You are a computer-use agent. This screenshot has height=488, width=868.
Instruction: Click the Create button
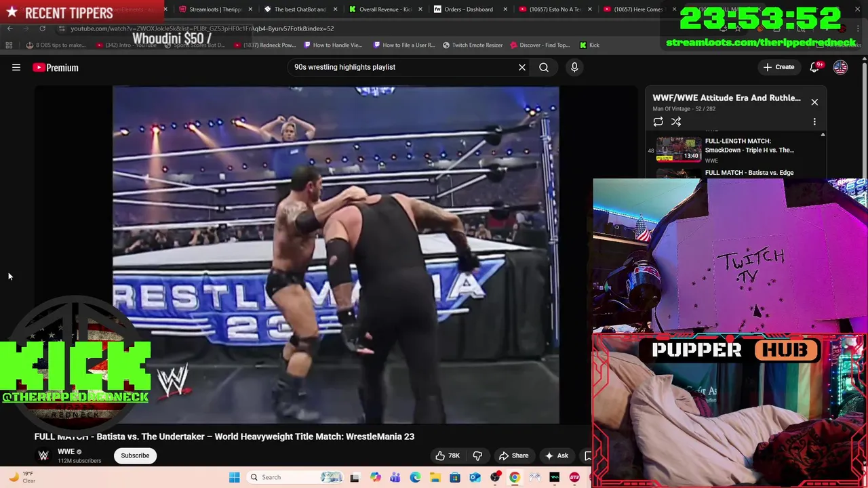tap(778, 67)
